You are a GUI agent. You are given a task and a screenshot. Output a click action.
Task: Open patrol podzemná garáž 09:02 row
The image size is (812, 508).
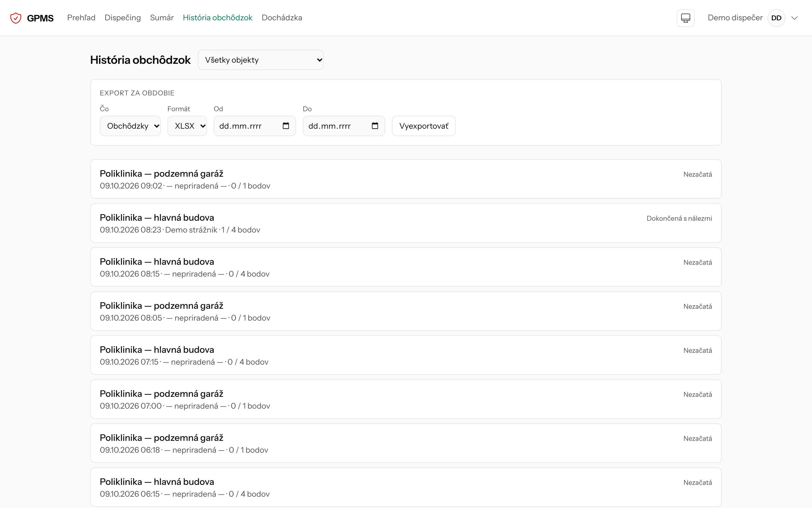click(406, 179)
